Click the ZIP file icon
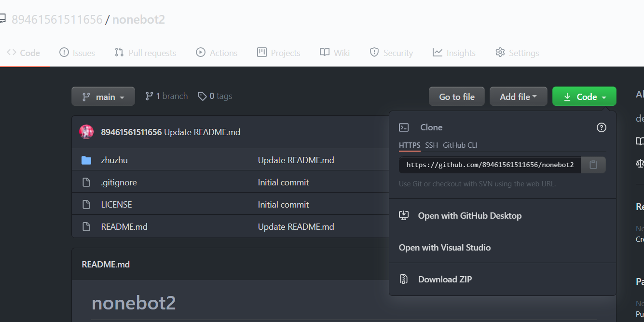644x322 pixels. point(404,280)
